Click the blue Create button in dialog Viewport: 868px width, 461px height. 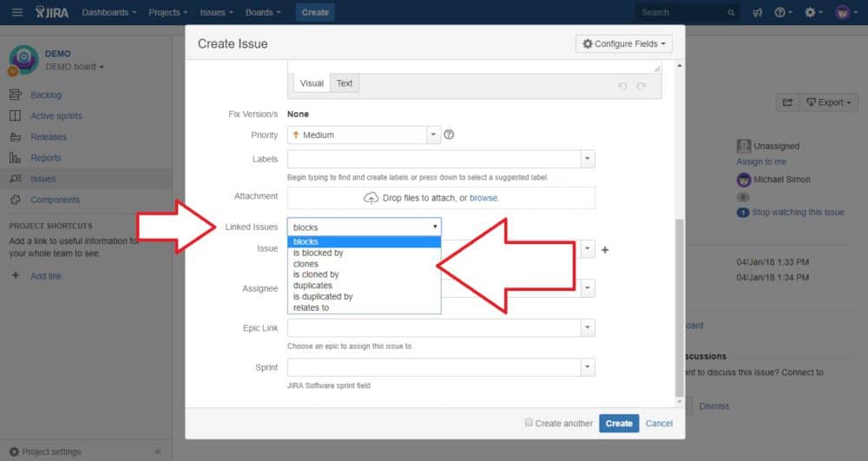(619, 424)
